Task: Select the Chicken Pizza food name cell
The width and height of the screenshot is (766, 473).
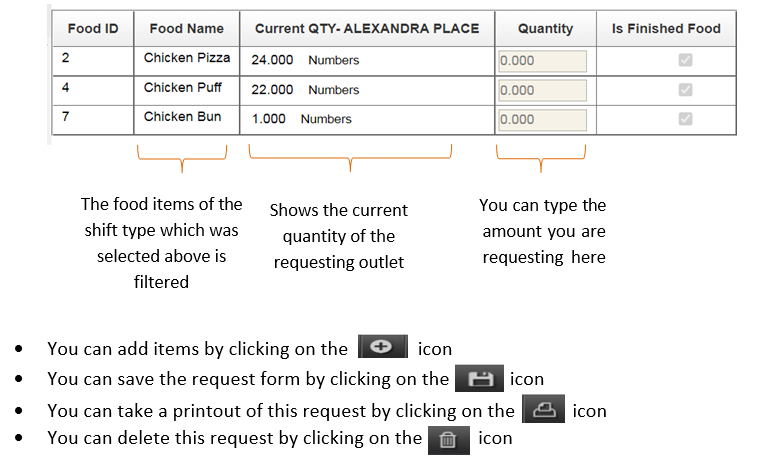Action: click(187, 58)
